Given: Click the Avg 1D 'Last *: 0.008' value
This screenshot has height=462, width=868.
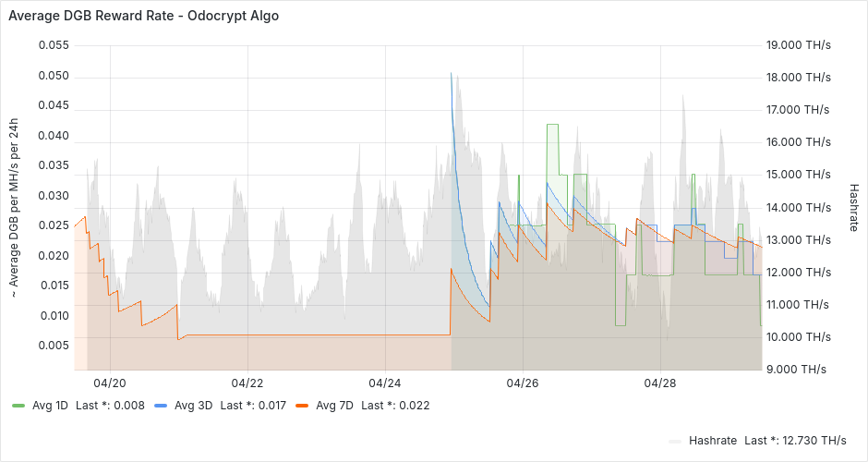Looking at the screenshot, I should click(x=110, y=405).
